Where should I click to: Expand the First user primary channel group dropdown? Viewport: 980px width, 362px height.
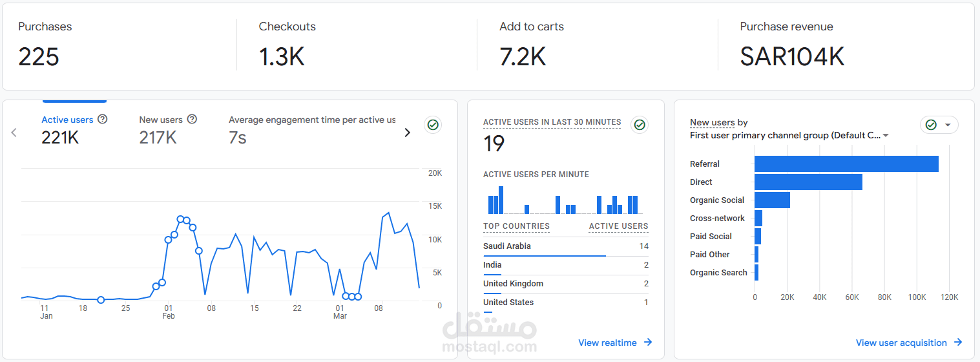[x=789, y=136]
